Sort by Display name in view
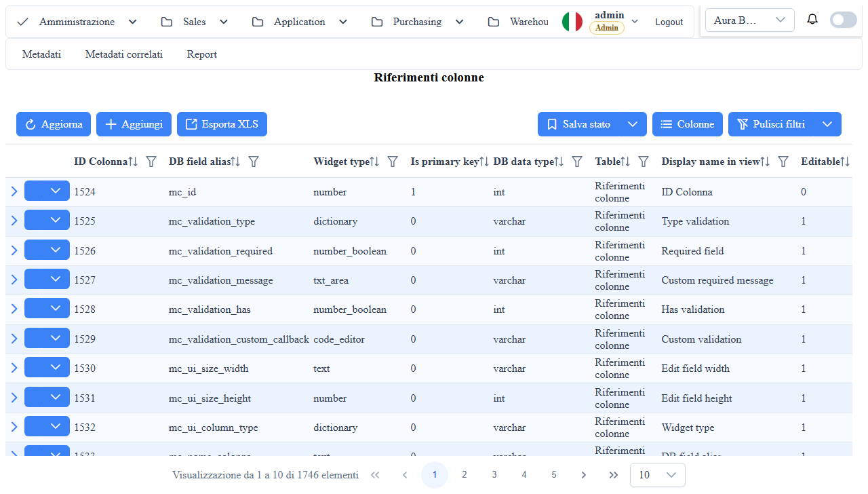This screenshot has width=868, height=494. 765,161
